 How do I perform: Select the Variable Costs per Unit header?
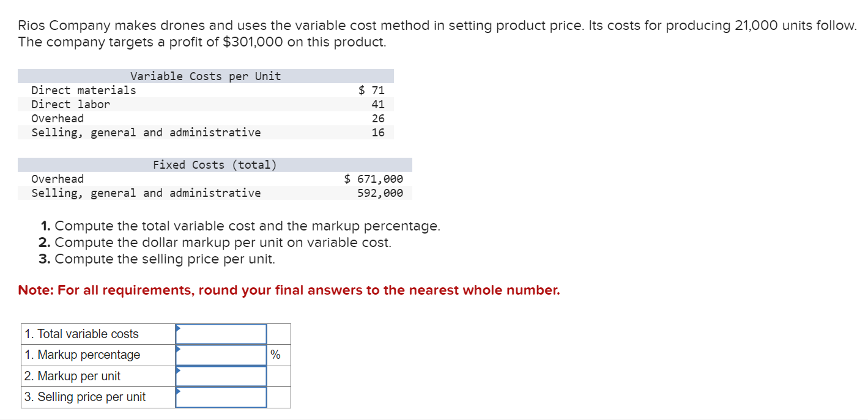tap(206, 76)
